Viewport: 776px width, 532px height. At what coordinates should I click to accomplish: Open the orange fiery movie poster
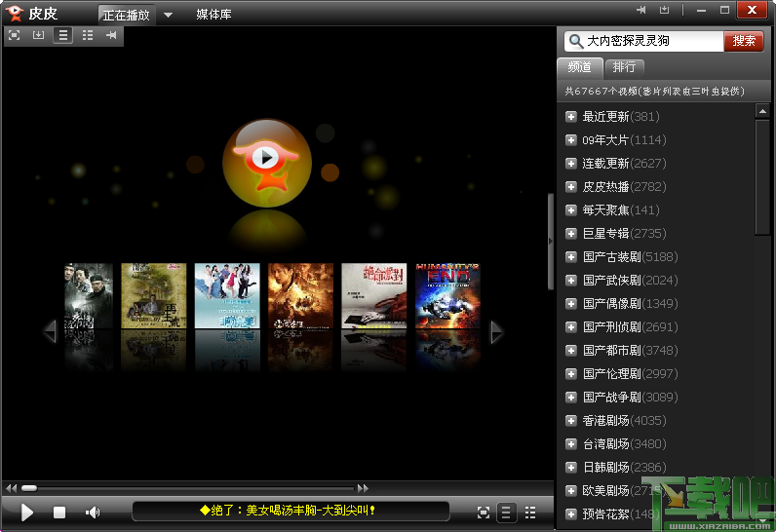coord(300,295)
